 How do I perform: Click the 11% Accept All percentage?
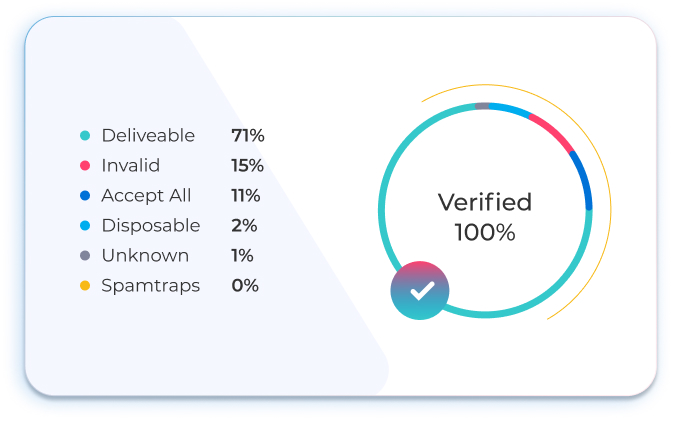[245, 196]
